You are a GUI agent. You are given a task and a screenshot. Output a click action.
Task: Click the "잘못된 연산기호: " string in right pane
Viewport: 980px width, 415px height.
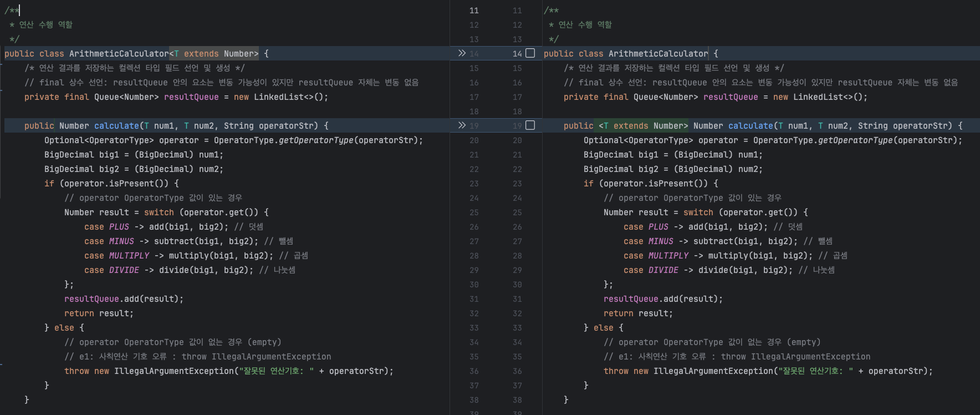815,371
